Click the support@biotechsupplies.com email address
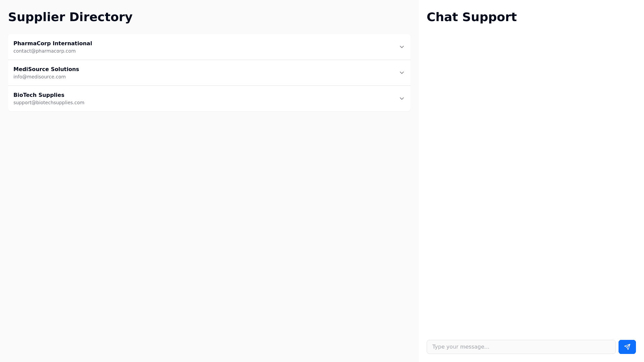The height and width of the screenshot is (362, 644). pos(49,103)
